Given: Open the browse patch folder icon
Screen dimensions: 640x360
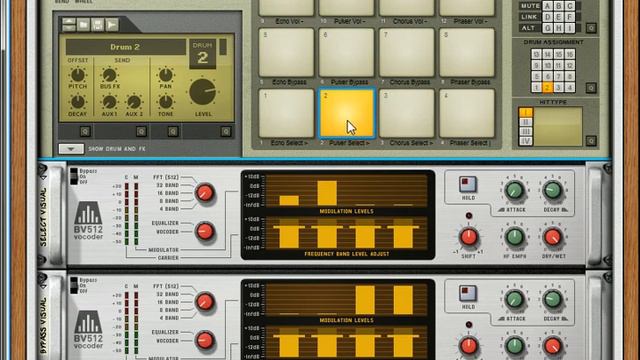Looking at the screenshot, I should pos(83,25).
